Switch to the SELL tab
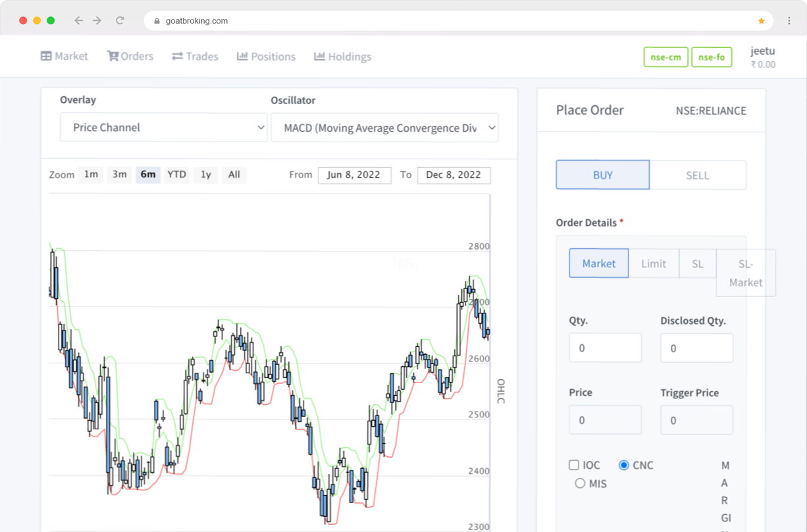 coord(697,175)
